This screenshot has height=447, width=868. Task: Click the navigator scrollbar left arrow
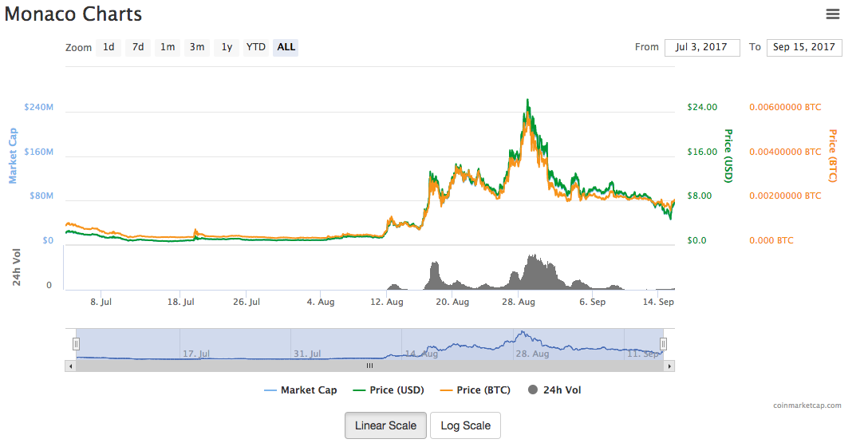(70, 366)
